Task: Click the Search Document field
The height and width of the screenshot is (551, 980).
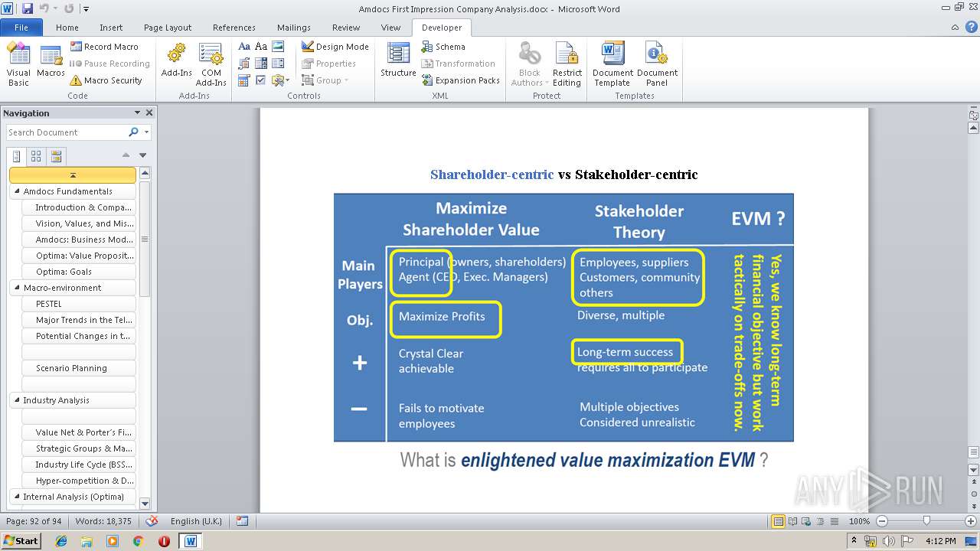Action: 67,132
